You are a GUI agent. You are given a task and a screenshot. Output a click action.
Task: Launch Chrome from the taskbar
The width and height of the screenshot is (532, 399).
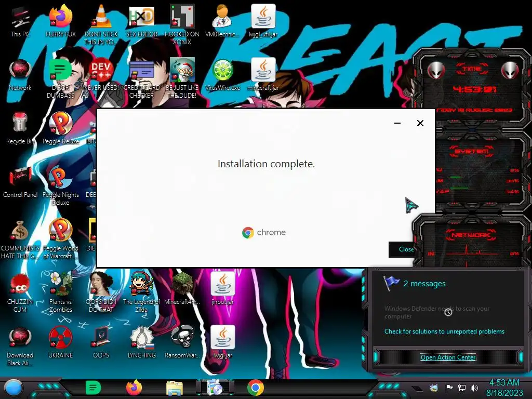tap(256, 388)
